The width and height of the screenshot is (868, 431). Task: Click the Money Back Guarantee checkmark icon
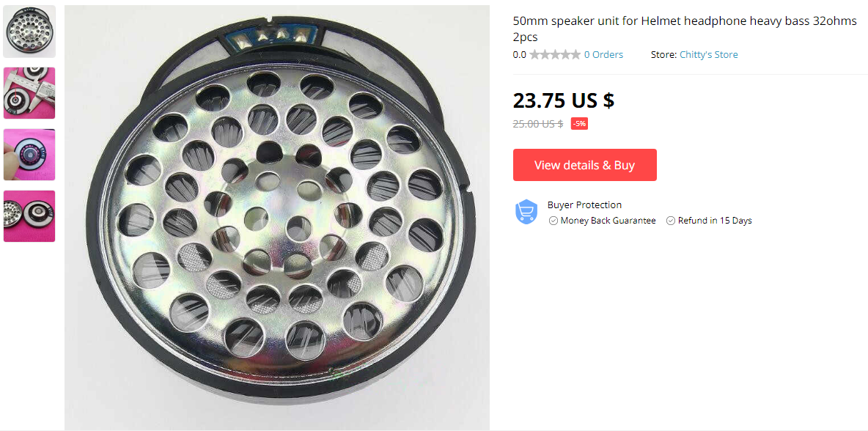[x=553, y=221]
